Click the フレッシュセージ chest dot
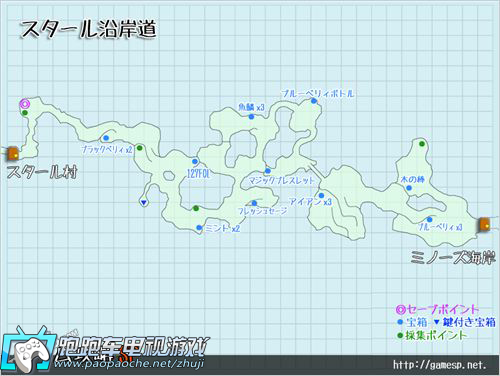Viewport: 500px width, 376px height. point(254,203)
